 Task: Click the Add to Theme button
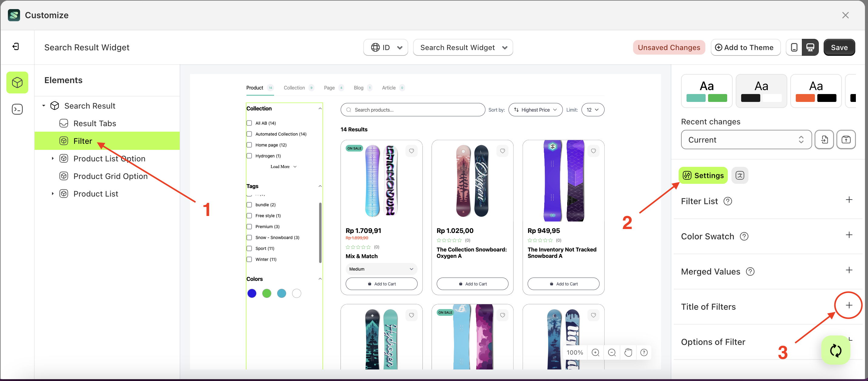coord(746,47)
